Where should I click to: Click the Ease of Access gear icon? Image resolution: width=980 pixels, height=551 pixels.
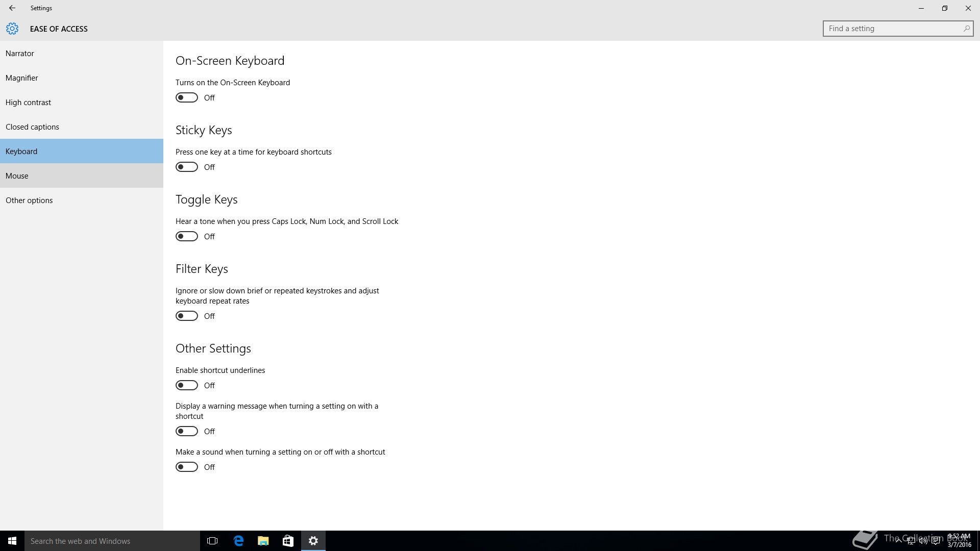(x=12, y=29)
